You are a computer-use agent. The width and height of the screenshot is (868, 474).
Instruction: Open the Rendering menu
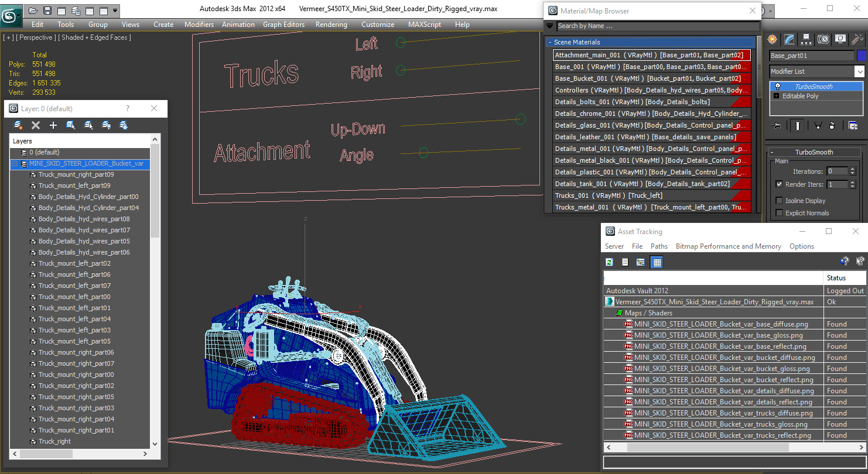click(332, 25)
